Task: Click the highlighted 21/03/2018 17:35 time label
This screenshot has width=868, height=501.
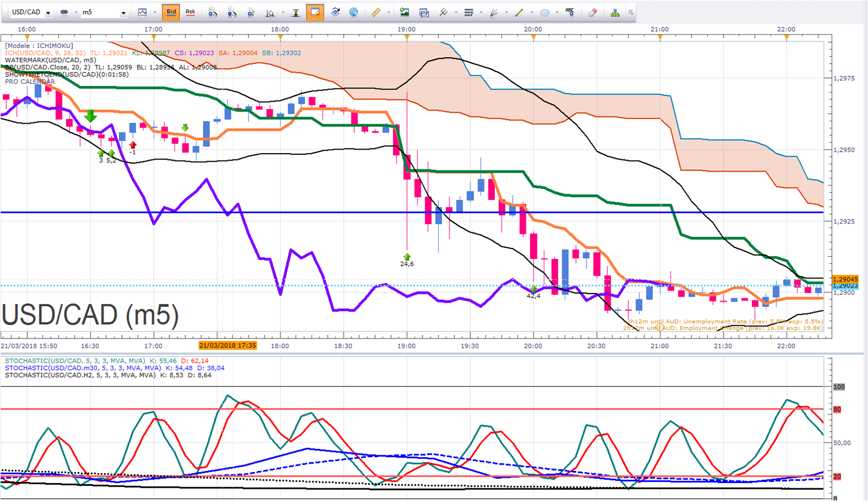Action: (x=228, y=346)
